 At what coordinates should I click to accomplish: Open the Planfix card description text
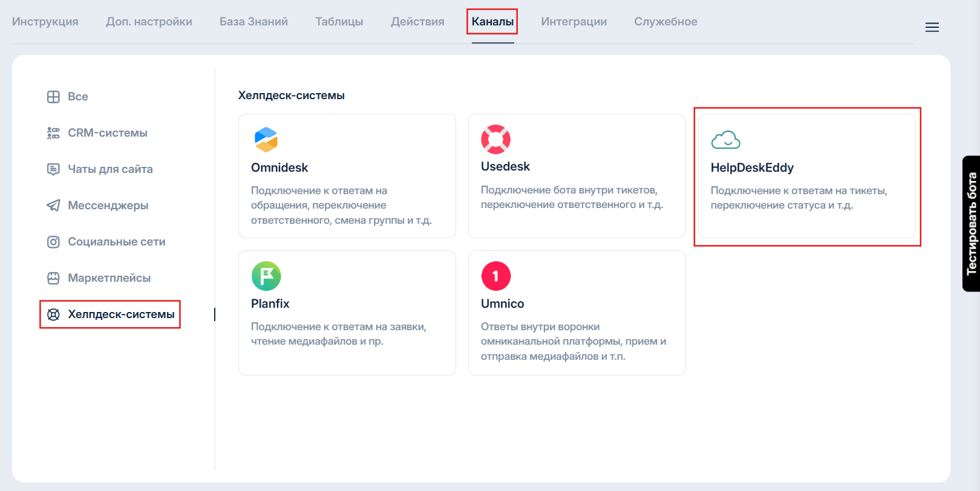338,334
